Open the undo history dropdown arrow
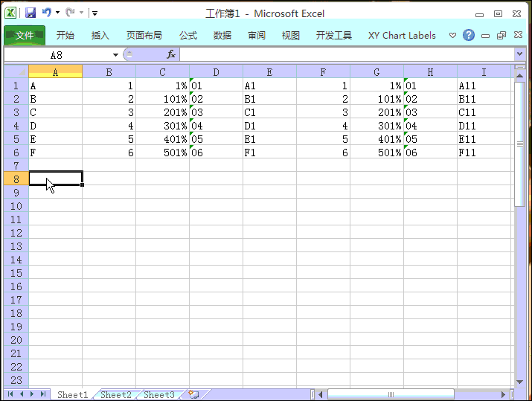This screenshot has width=532, height=401. 58,13
